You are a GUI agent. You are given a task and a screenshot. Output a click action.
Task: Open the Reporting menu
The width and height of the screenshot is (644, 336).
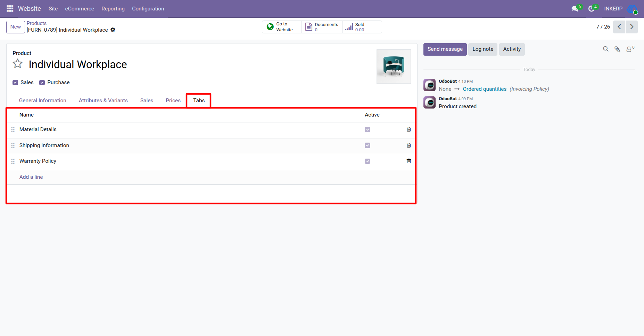[113, 9]
